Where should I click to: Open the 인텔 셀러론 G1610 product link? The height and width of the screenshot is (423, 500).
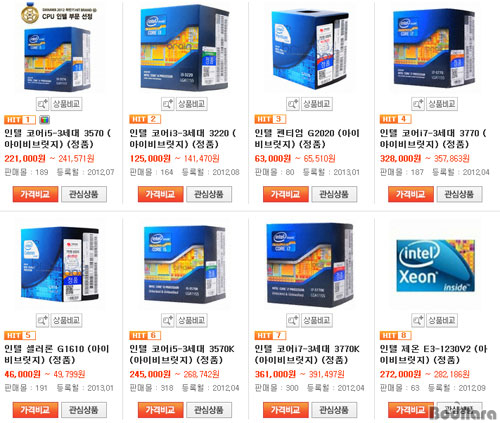57,354
